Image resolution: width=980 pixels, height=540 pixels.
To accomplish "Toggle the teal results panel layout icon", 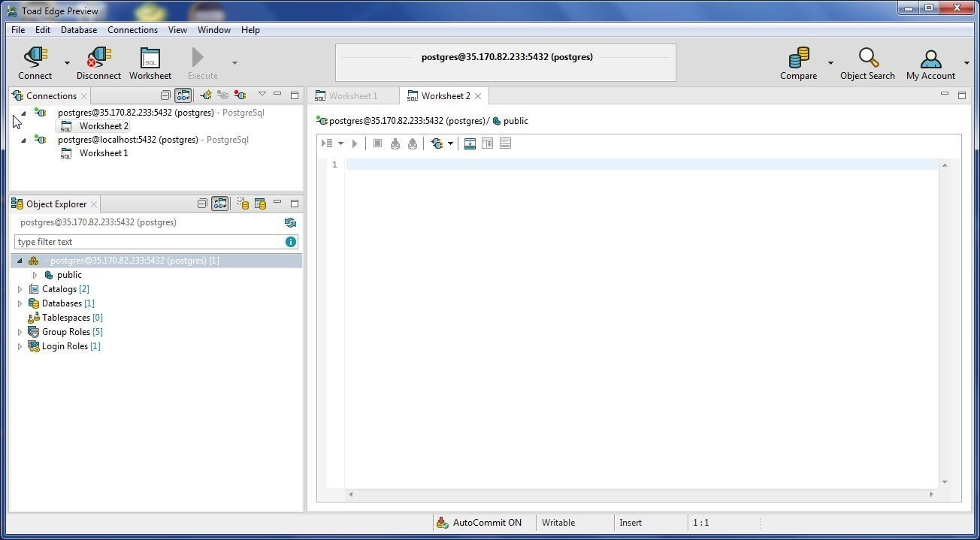I will tap(470, 143).
